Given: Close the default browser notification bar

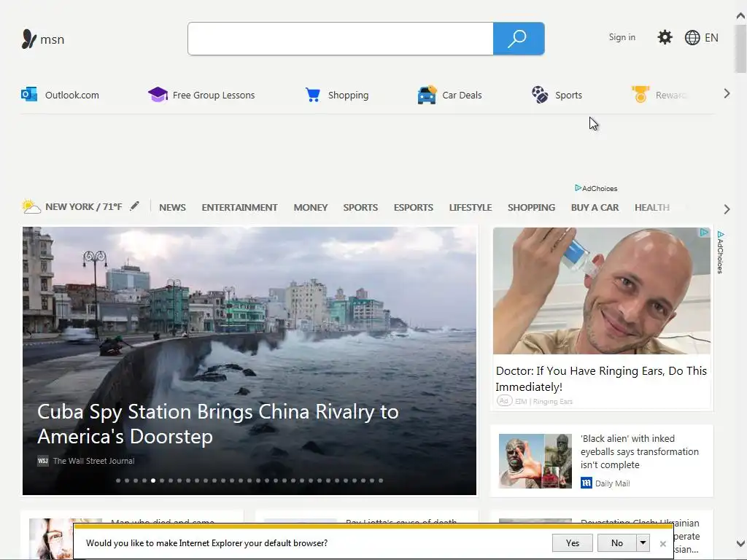Looking at the screenshot, I should [662, 543].
